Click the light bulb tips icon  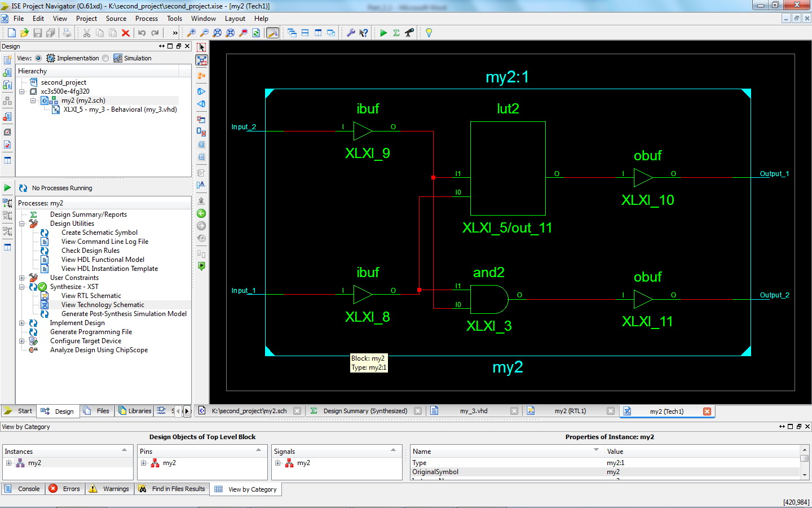429,33
